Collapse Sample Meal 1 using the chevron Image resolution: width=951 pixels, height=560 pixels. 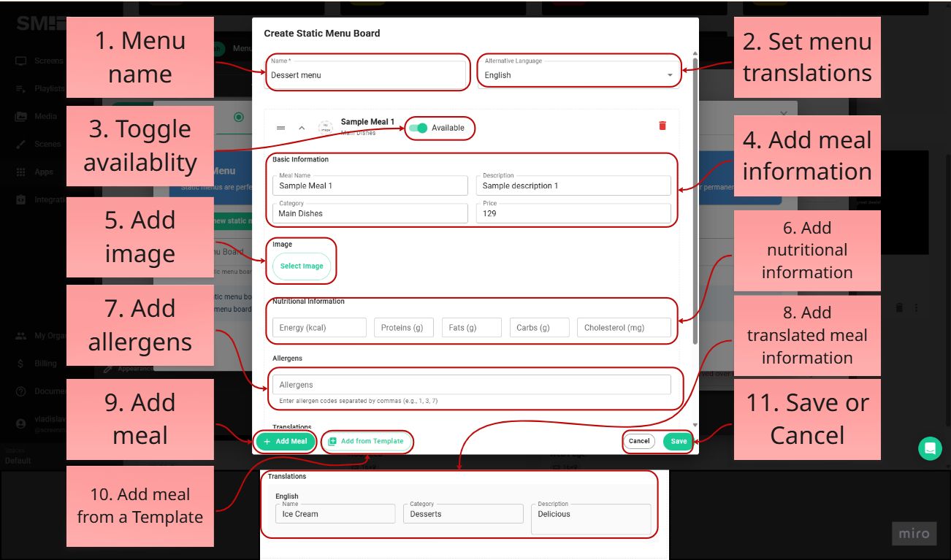[x=300, y=126]
